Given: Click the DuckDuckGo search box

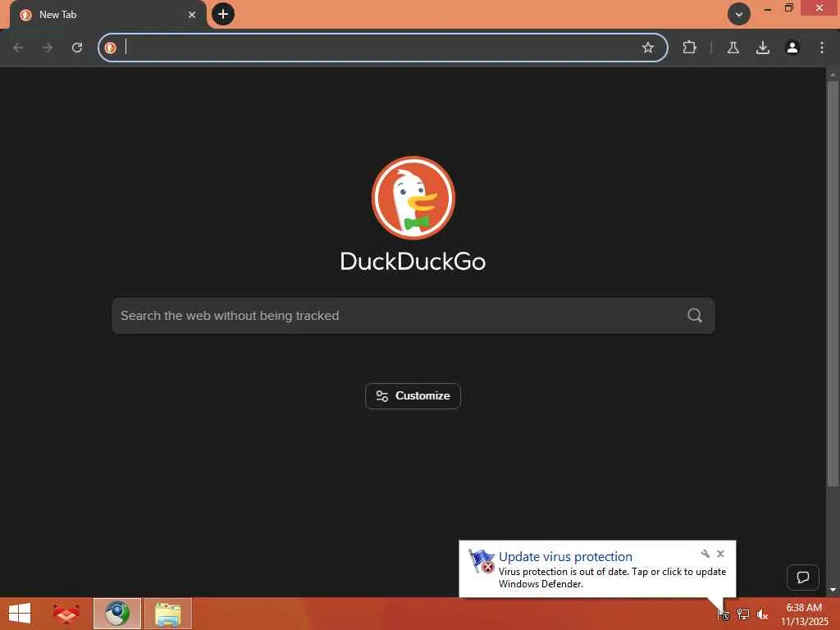Looking at the screenshot, I should tap(413, 316).
